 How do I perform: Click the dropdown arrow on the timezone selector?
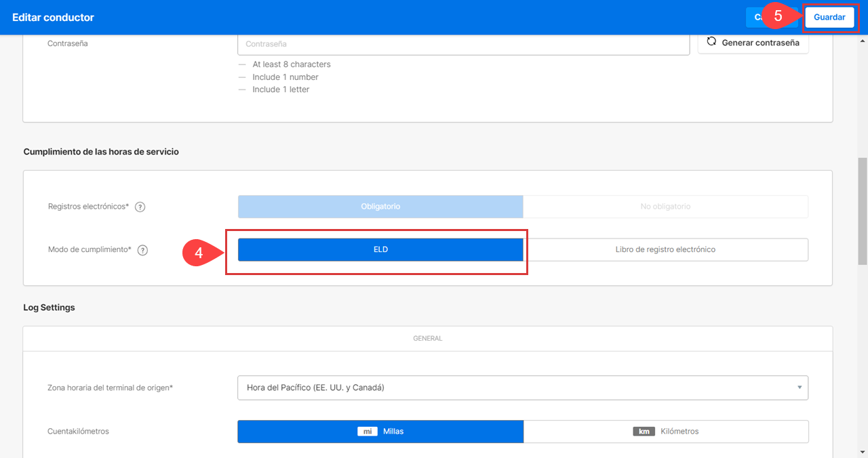pyautogui.click(x=799, y=388)
